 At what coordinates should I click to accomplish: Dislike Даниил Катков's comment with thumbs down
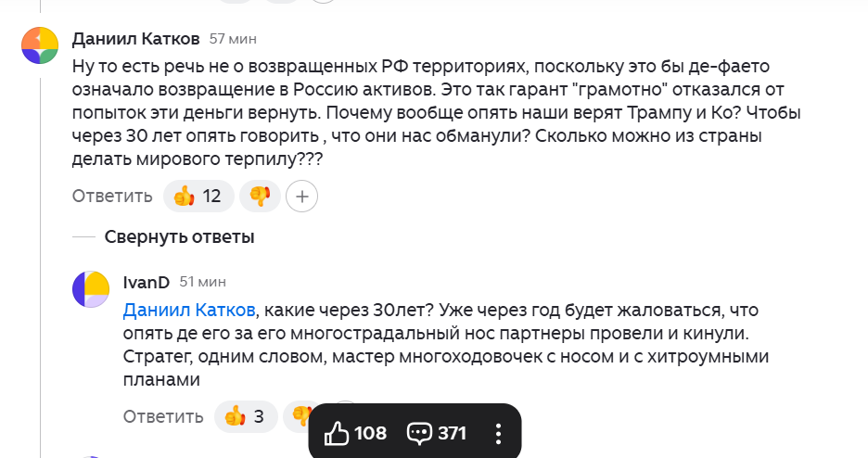coord(260,196)
